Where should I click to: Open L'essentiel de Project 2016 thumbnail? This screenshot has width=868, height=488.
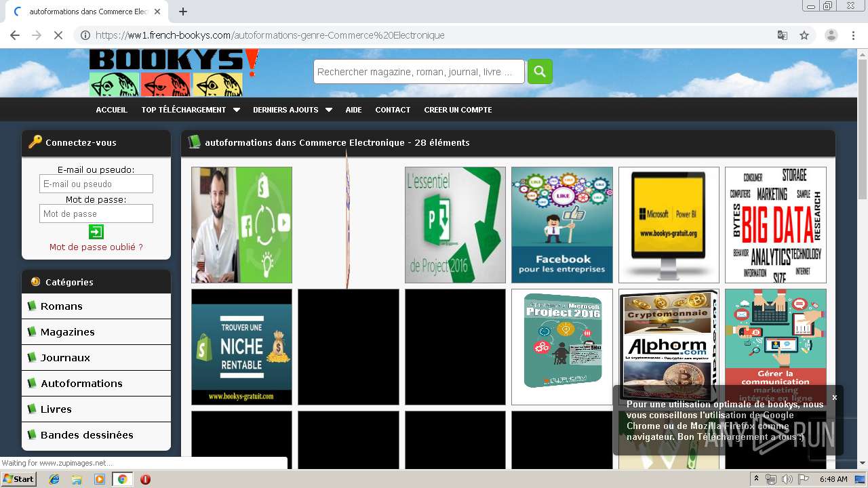coord(455,225)
